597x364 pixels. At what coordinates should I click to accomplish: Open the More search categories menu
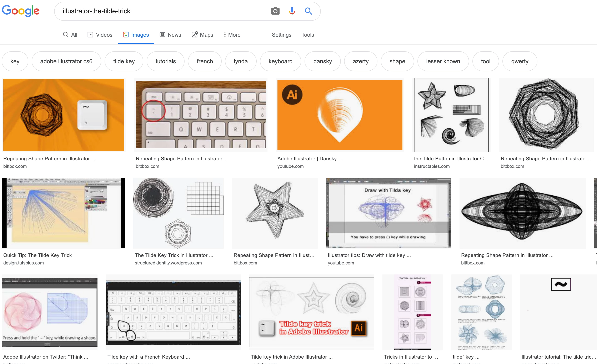pos(232,35)
